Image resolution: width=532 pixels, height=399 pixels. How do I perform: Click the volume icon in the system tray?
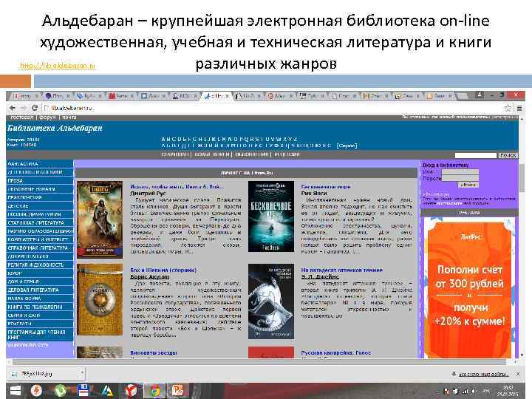(474, 392)
